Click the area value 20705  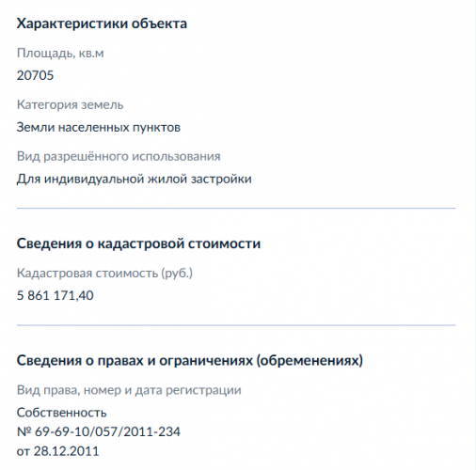(x=35, y=75)
